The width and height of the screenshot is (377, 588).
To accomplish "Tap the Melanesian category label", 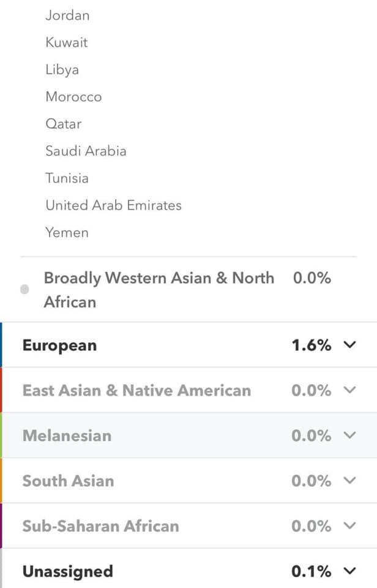I will pyautogui.click(x=67, y=436).
